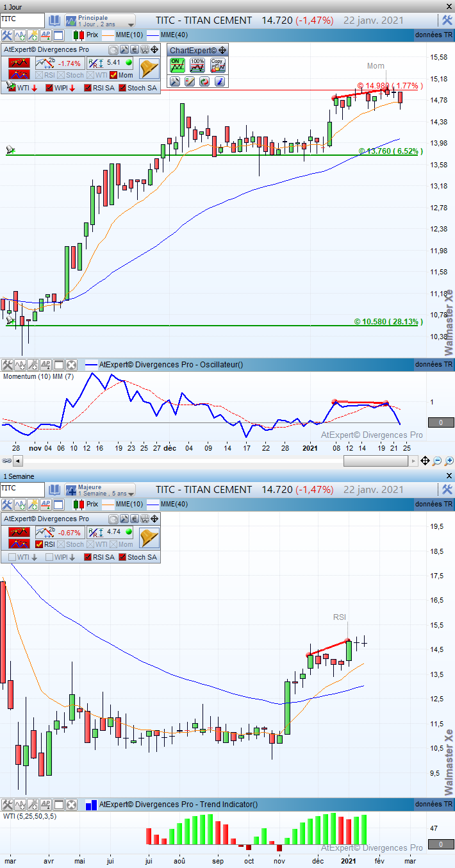Close the Trend Indicator panel with its X icon
This screenshot has width=455, height=868.
point(71,804)
